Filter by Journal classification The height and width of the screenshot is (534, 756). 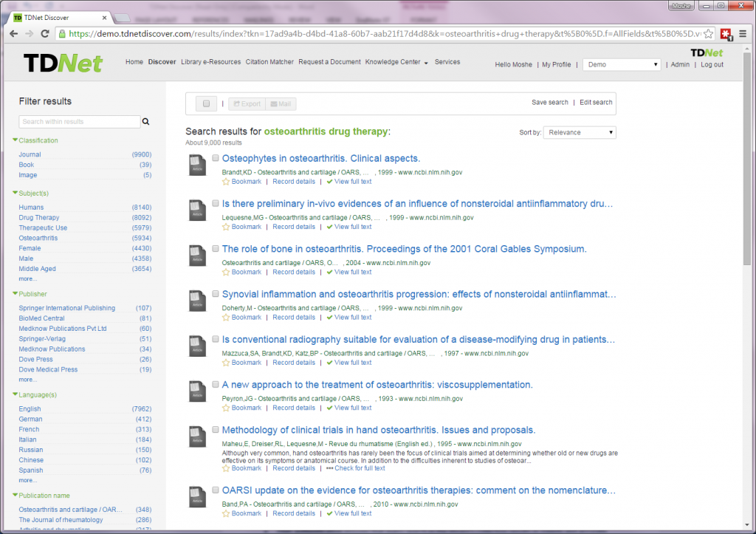coord(30,154)
